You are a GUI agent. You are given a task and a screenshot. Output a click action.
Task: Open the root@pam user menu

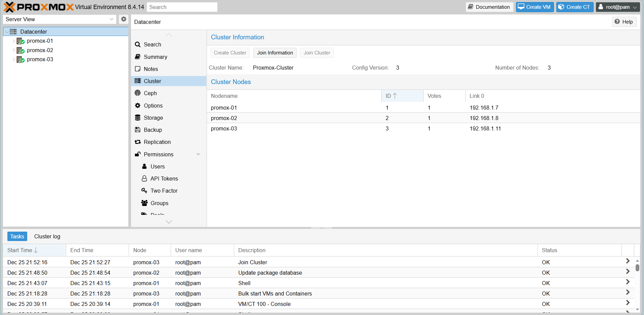pos(617,7)
